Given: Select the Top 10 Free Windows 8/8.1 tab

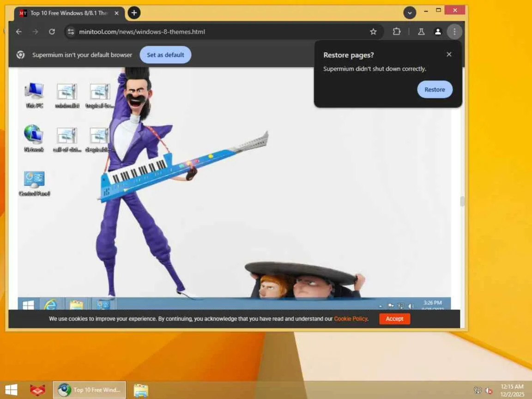Looking at the screenshot, I should coord(70,13).
